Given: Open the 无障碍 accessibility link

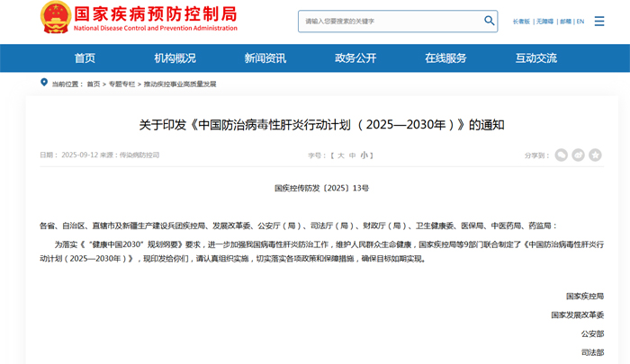Looking at the screenshot, I should coord(544,21).
